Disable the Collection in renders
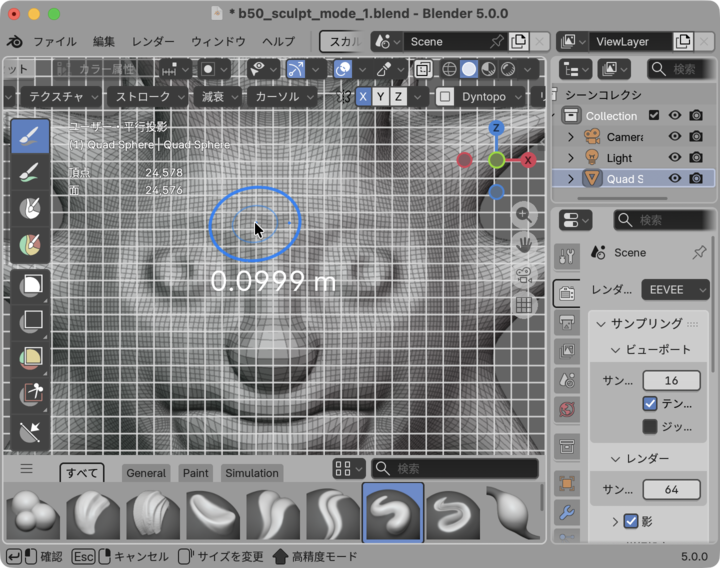 [696, 115]
